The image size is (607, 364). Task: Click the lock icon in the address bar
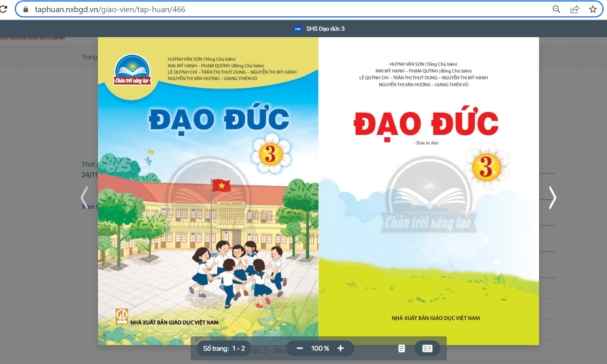coord(26,9)
